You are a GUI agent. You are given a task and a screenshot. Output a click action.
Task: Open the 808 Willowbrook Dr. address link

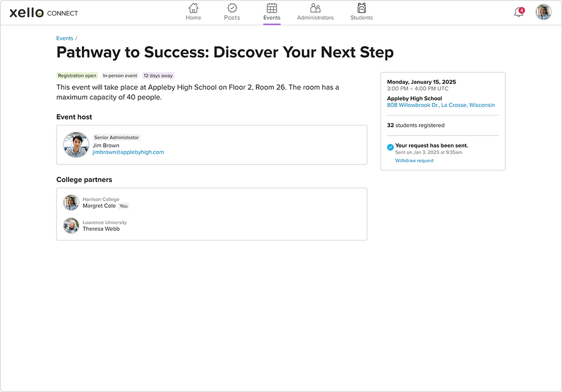pyautogui.click(x=441, y=105)
